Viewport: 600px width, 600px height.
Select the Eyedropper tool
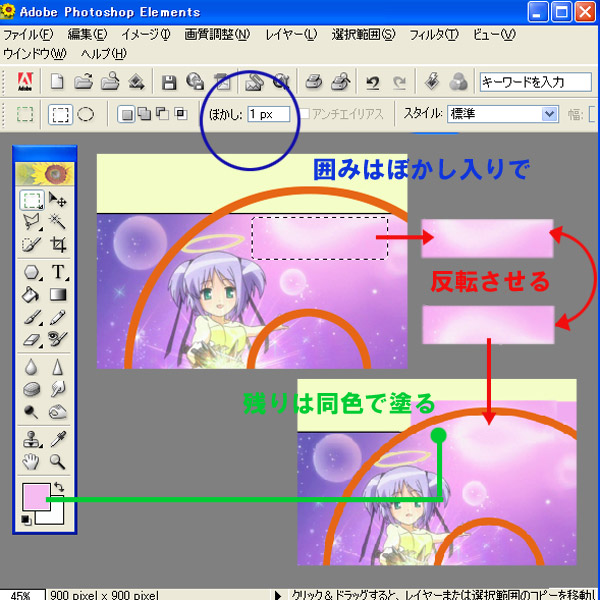coord(58,439)
